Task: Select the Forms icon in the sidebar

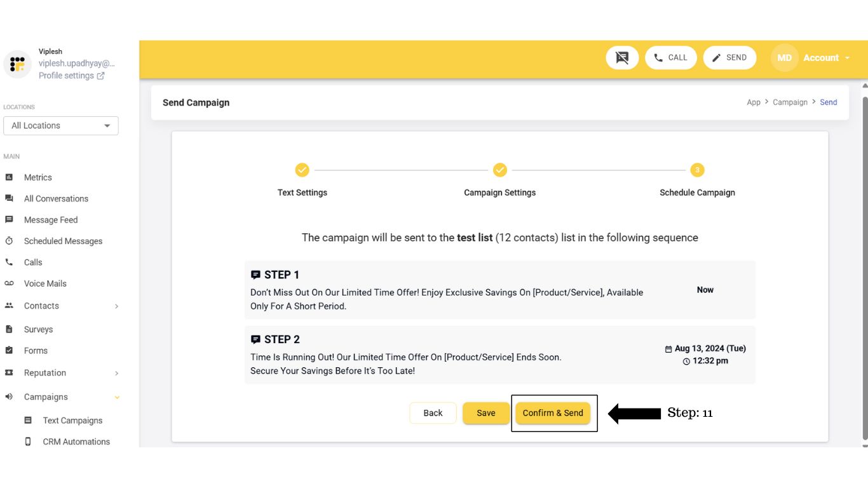Action: 10,350
